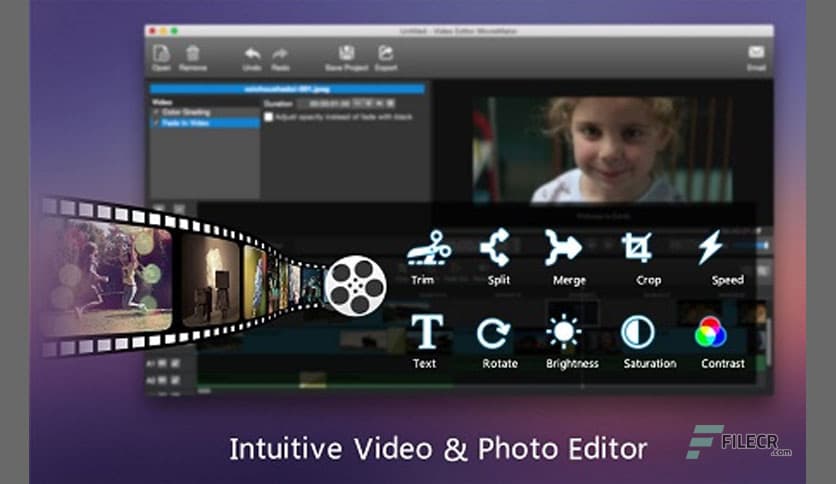The height and width of the screenshot is (484, 836).
Task: Toggle the Fade In Video checkbox
Action: pyautogui.click(x=156, y=123)
